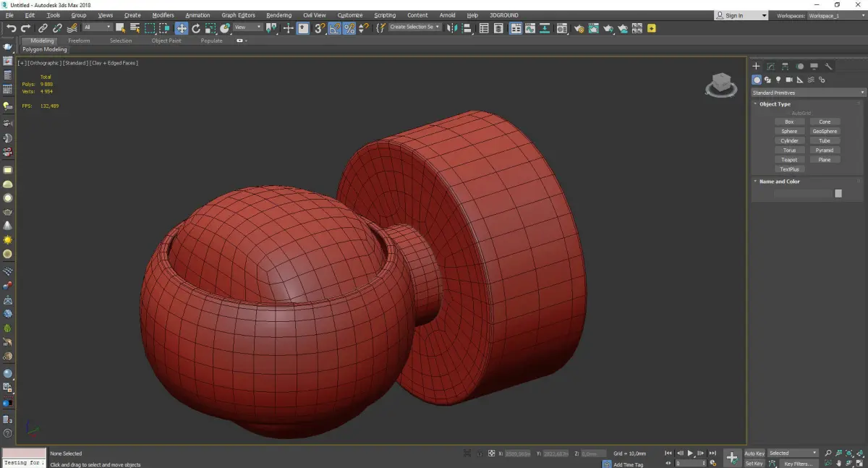Screen dimensions: 868x468
Task: Click the Align tool icon
Action: point(467,28)
